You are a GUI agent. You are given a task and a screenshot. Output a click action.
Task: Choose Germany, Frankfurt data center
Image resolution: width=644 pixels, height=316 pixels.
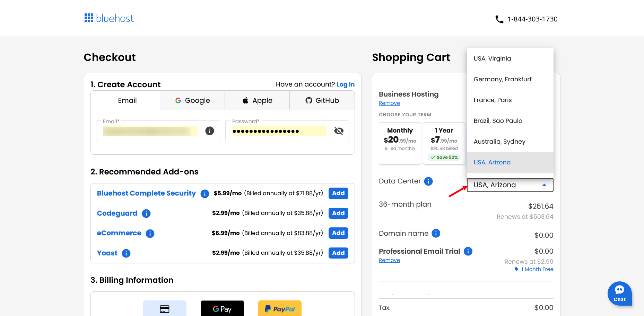(x=510, y=79)
